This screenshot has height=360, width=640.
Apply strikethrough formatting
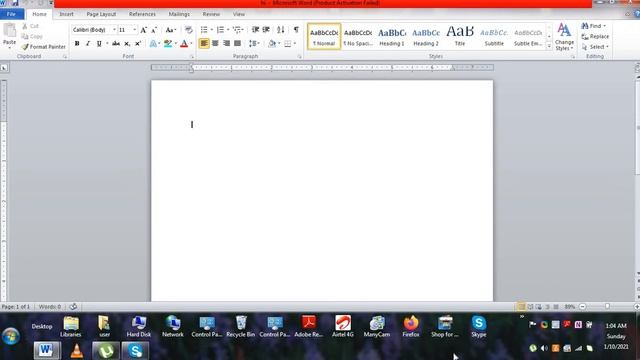(116, 43)
